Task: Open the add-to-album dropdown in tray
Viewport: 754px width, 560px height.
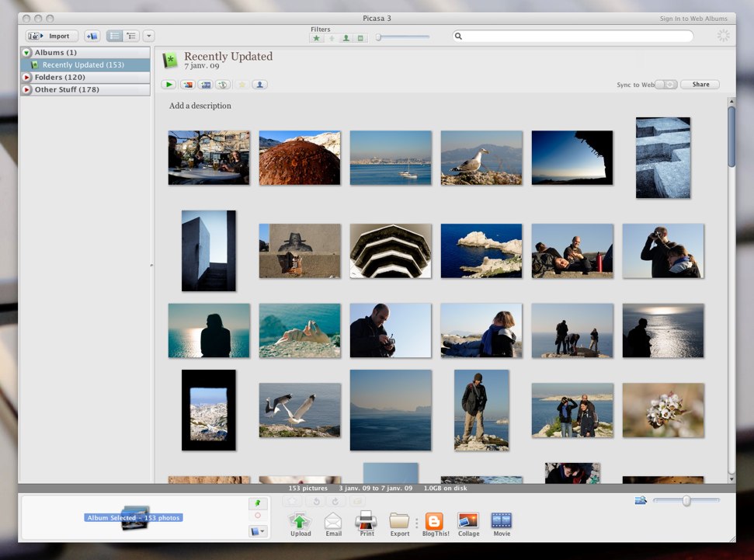Action: 258,531
